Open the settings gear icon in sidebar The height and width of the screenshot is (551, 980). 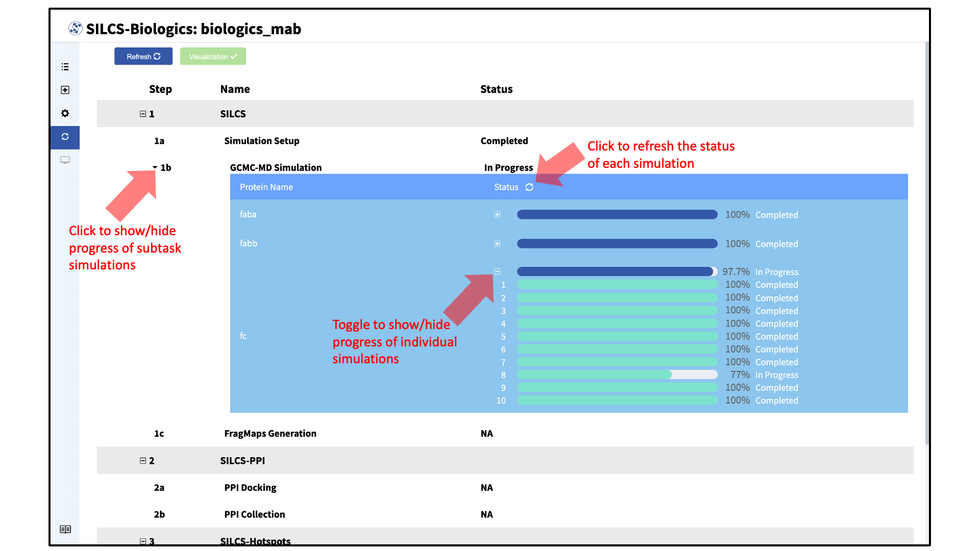tap(65, 113)
